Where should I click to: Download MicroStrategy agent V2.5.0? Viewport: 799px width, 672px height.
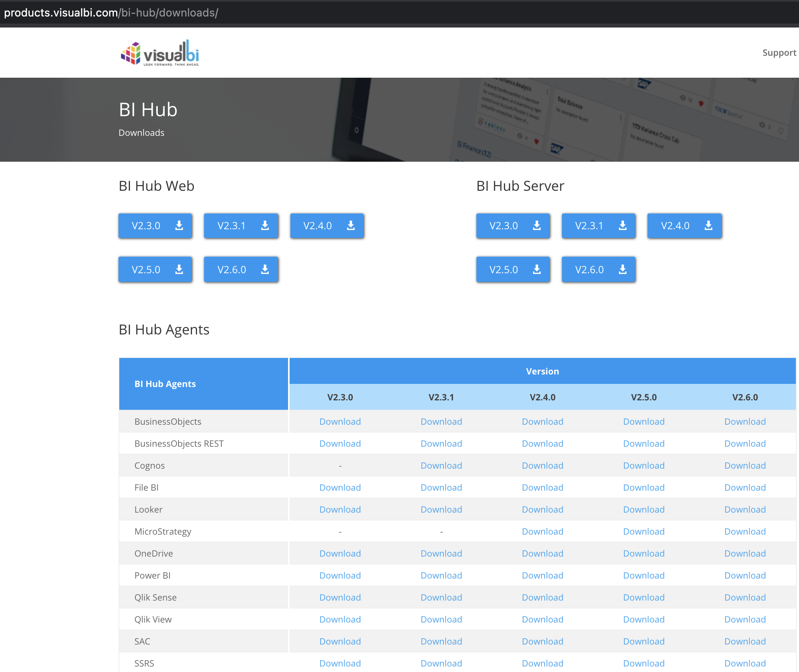(x=644, y=531)
